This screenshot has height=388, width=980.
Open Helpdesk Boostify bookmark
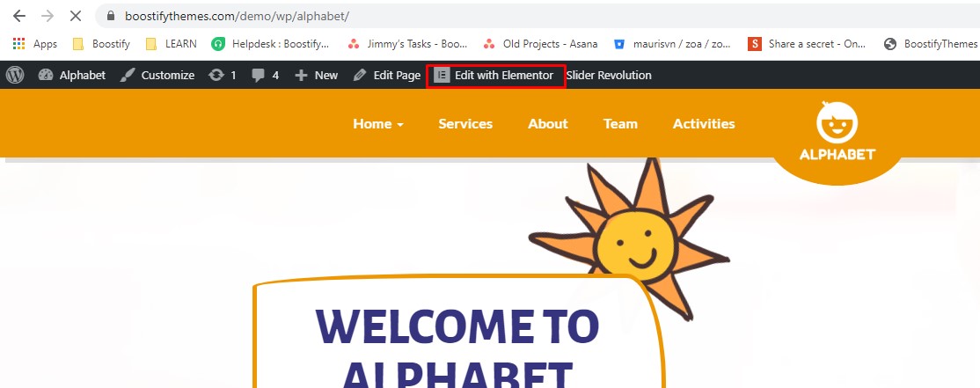coord(271,44)
